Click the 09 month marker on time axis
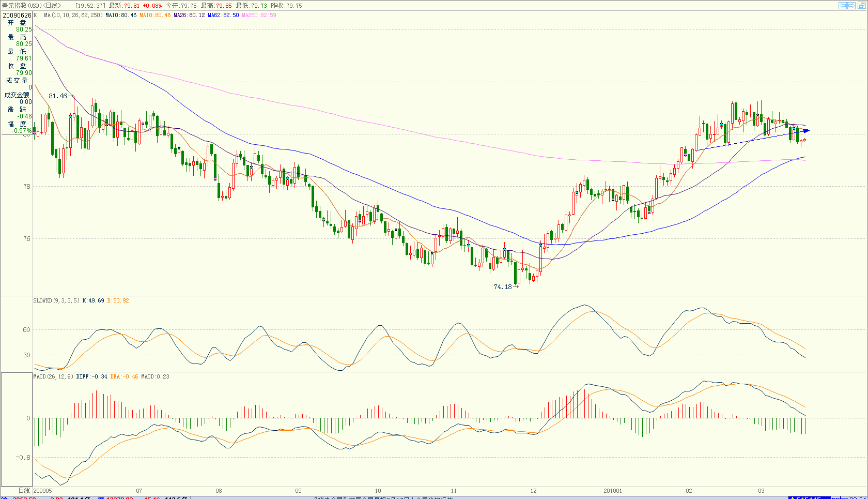 click(298, 491)
